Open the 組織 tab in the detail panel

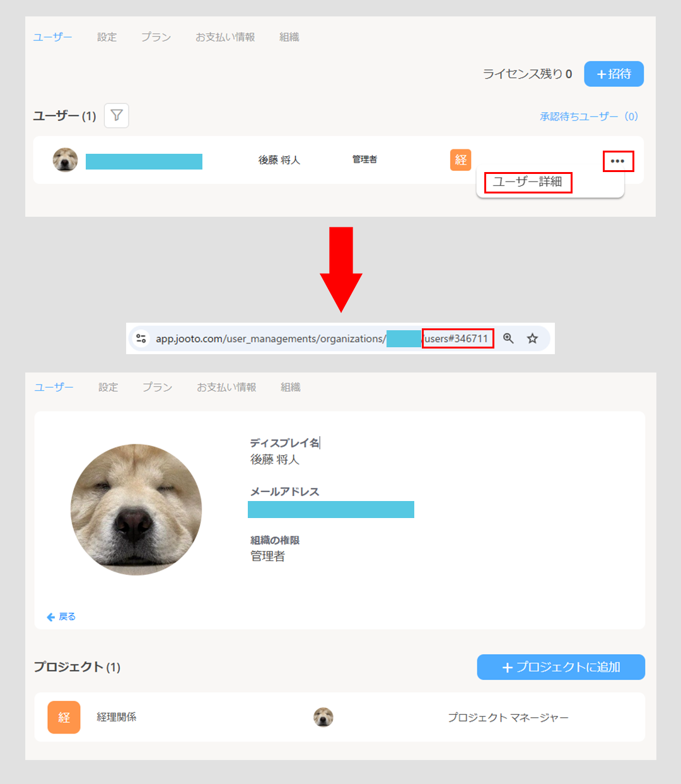291,387
